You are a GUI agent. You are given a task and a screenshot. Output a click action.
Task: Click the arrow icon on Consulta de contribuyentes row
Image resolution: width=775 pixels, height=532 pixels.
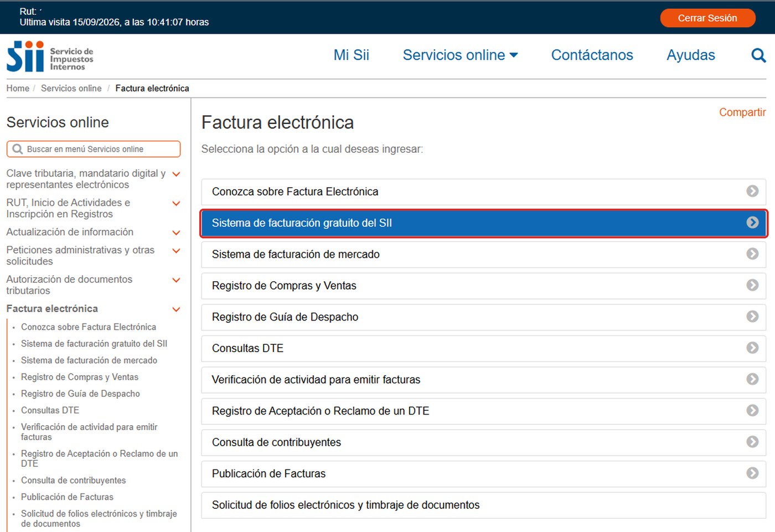tap(752, 442)
